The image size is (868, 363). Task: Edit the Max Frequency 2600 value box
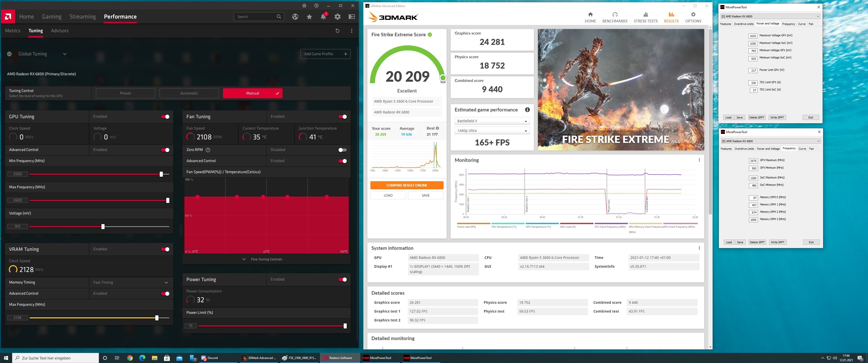tap(17, 200)
